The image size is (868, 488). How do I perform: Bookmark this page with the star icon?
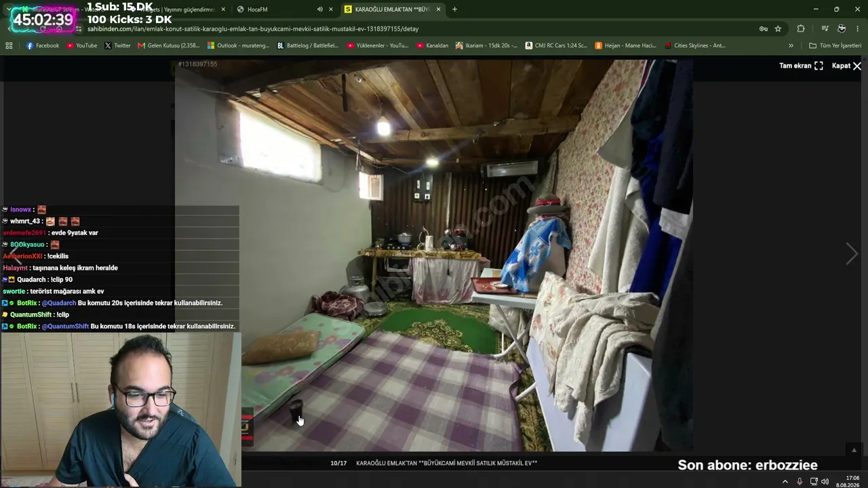tap(778, 29)
